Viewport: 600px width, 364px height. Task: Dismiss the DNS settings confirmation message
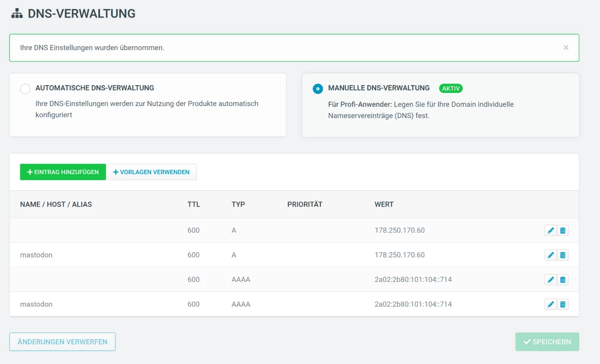click(566, 47)
